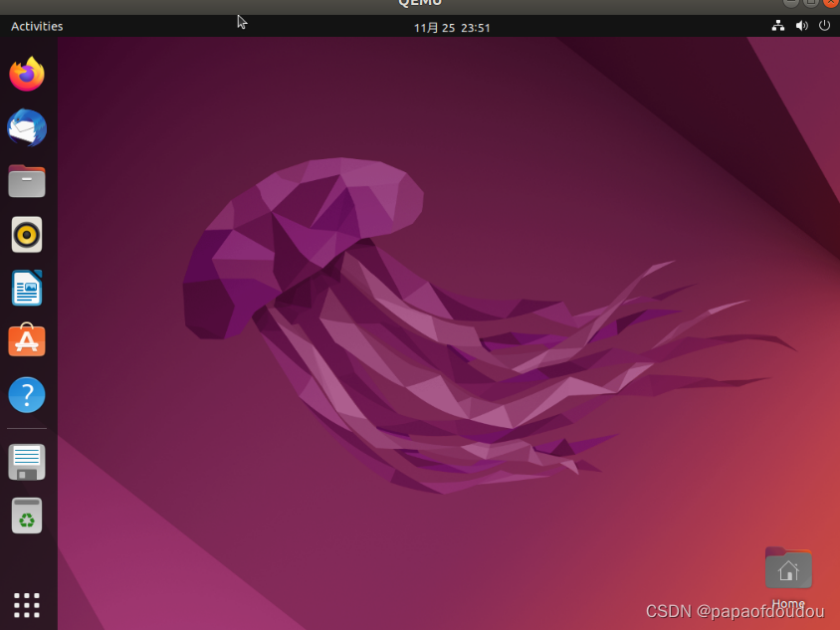Image resolution: width=840 pixels, height=630 pixels.
Task: Open the Help question-mark icon
Action: (x=27, y=395)
